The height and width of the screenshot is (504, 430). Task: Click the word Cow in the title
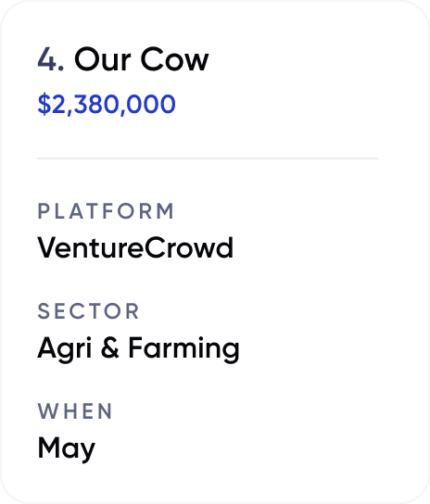[175, 59]
